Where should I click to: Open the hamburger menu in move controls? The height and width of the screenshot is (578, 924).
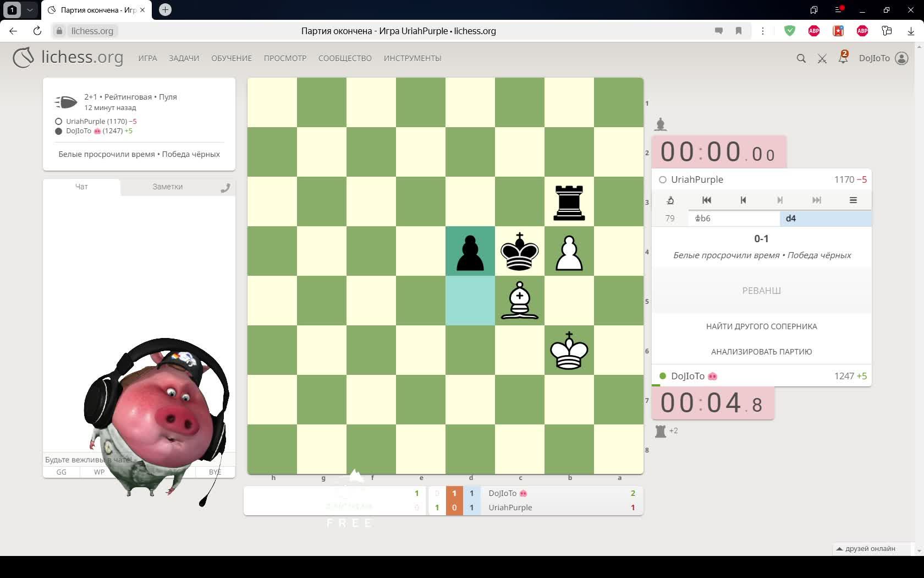click(853, 200)
